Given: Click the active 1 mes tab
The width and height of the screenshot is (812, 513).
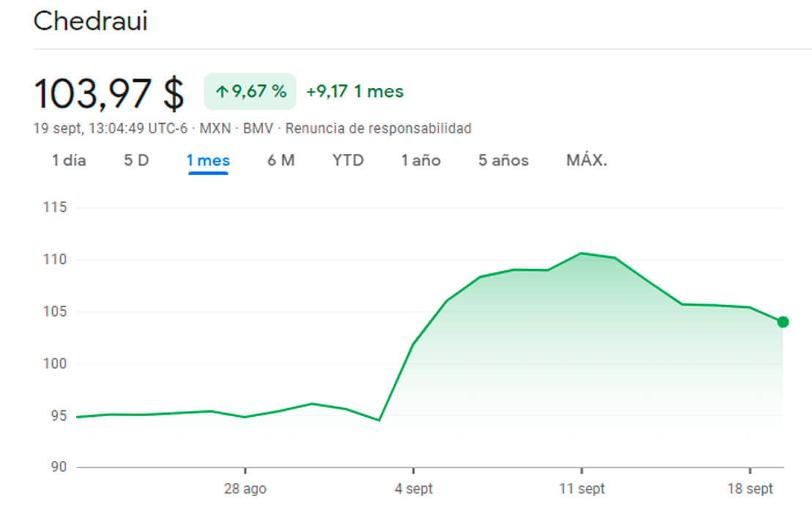Looking at the screenshot, I should click(x=208, y=160).
